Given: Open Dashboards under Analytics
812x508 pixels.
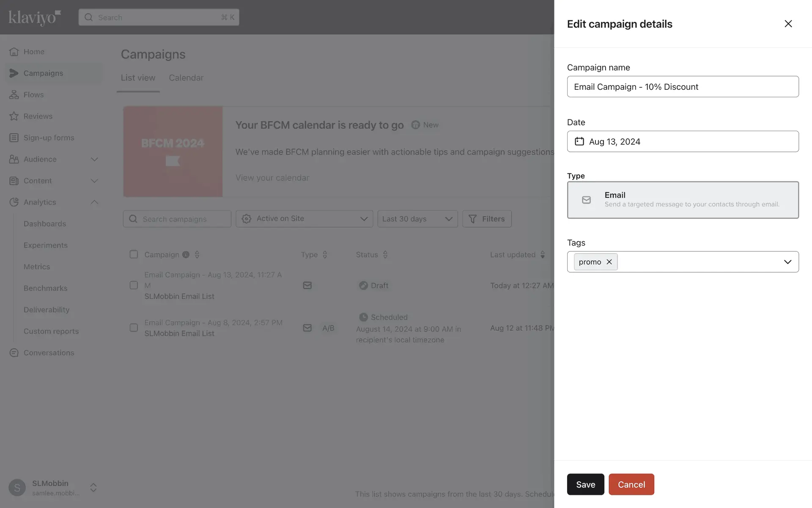Looking at the screenshot, I should [x=45, y=224].
